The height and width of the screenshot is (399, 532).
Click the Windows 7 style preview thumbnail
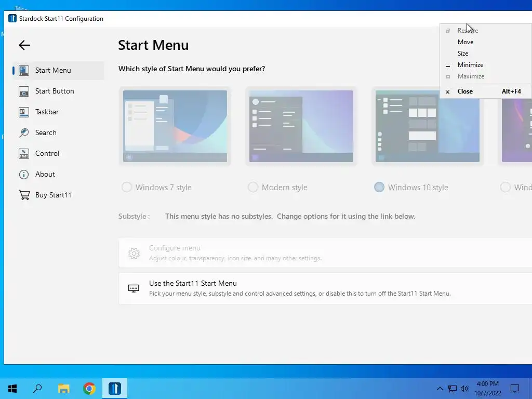tap(175, 126)
